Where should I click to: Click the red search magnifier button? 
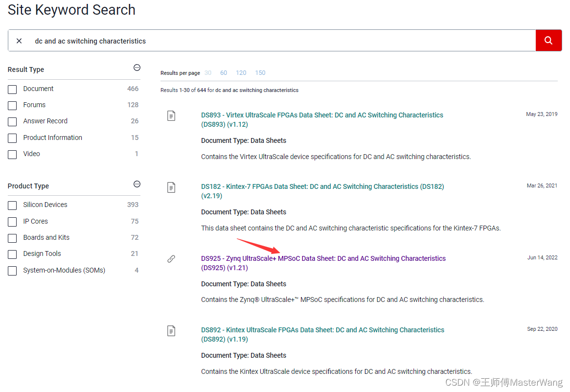tap(548, 40)
